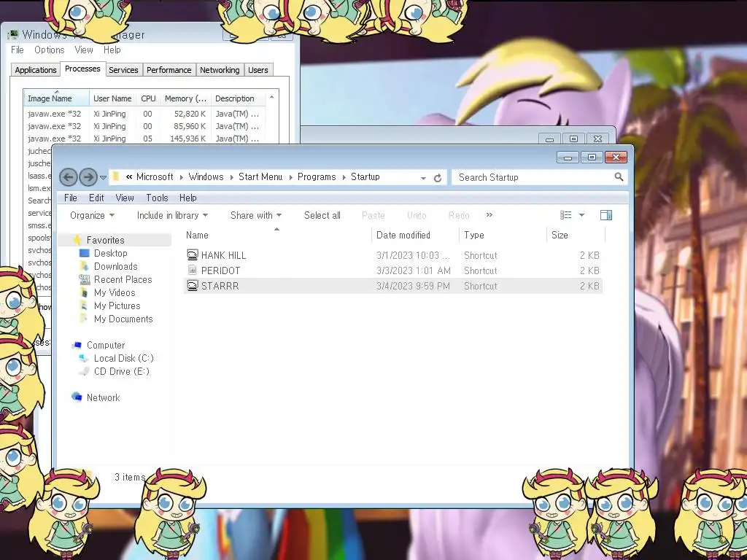
Task: Click Programs in the address breadcrumb
Action: pyautogui.click(x=317, y=176)
